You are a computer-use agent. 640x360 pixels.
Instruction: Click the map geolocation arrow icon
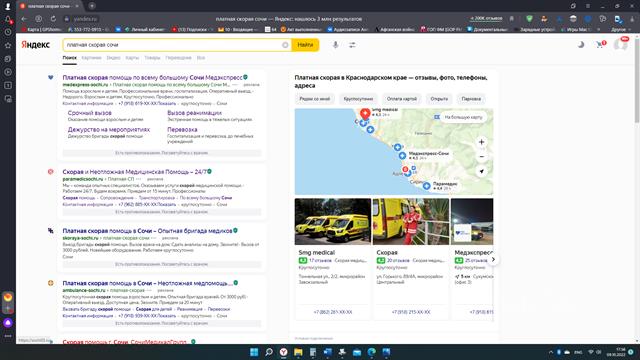481,171
